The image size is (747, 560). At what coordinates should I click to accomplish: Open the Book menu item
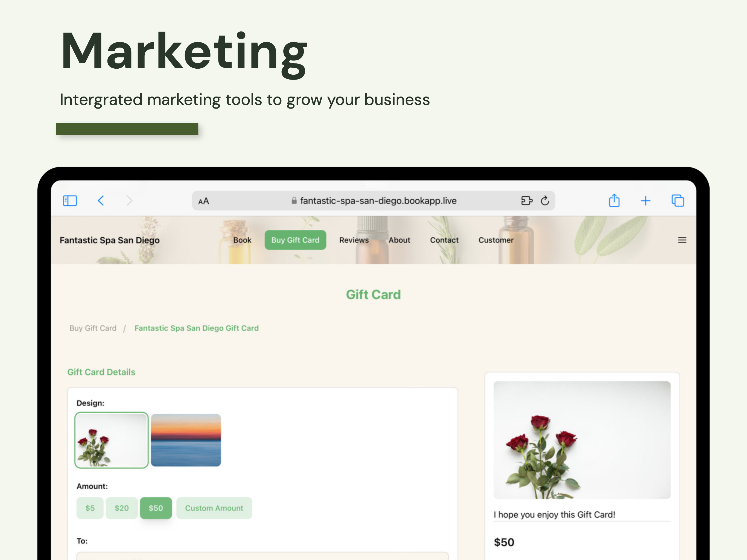coord(242,240)
